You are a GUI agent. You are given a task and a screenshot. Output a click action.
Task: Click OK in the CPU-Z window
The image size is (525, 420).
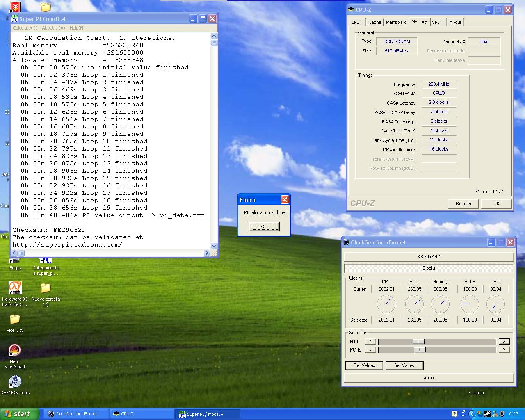496,203
